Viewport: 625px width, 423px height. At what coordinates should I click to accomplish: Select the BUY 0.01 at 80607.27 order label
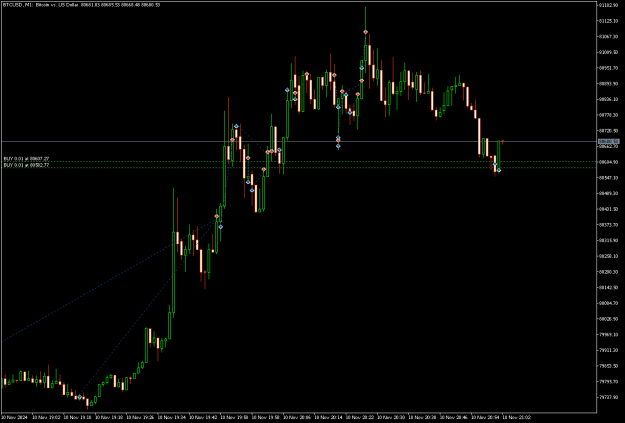(x=26, y=159)
